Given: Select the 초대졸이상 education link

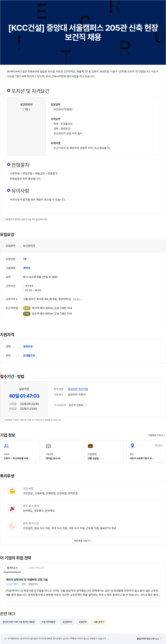Looking at the screenshot, I should click(x=29, y=355).
